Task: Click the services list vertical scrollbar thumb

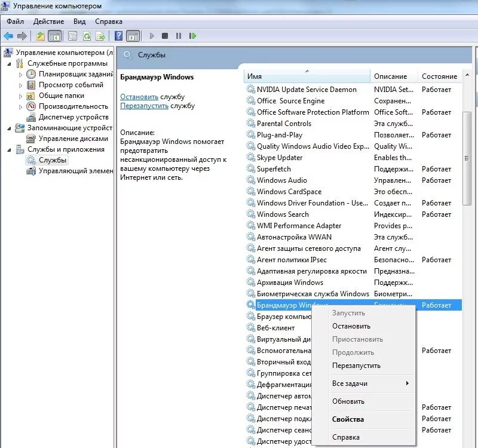Action: 467,158
